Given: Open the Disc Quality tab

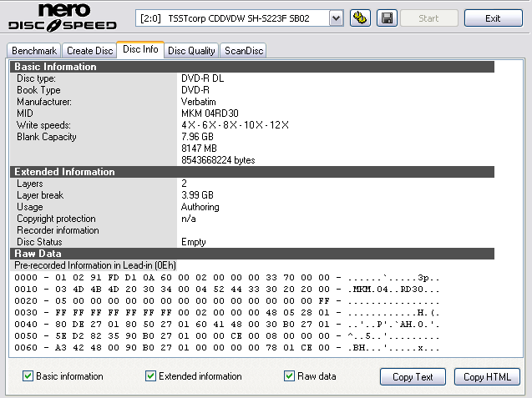Looking at the screenshot, I should (x=192, y=51).
